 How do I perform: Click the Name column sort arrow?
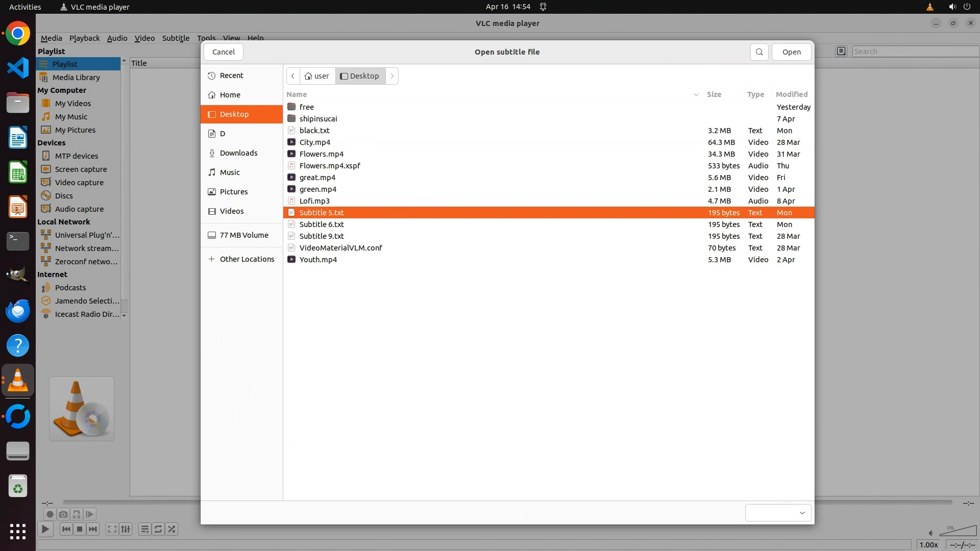[x=696, y=94]
